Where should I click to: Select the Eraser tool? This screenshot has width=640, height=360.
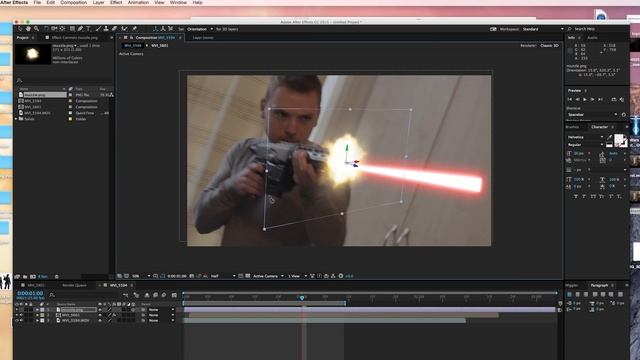114,29
